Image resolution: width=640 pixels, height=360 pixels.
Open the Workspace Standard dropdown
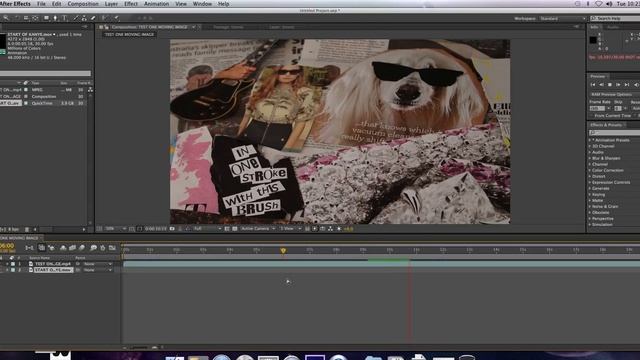point(562,19)
